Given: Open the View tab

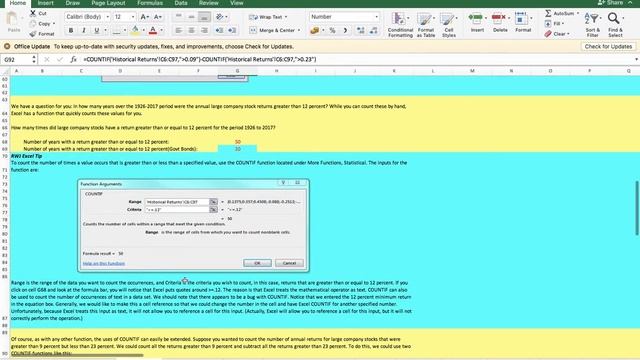Looking at the screenshot, I should click(236, 3).
